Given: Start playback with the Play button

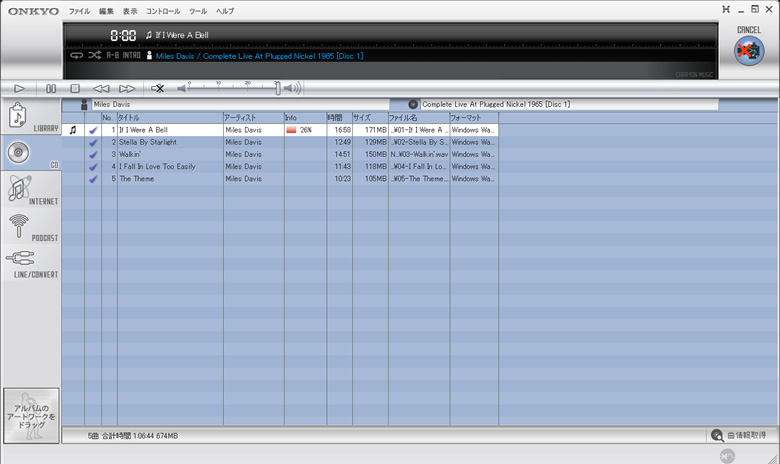Looking at the screenshot, I should (19, 89).
